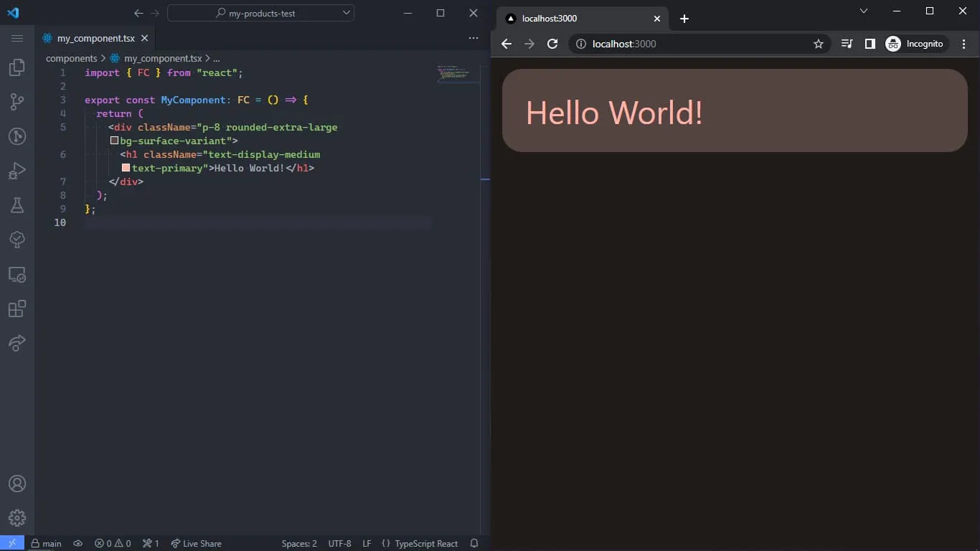Click Live Share in status bar
The height and width of the screenshot is (551, 980).
click(196, 544)
